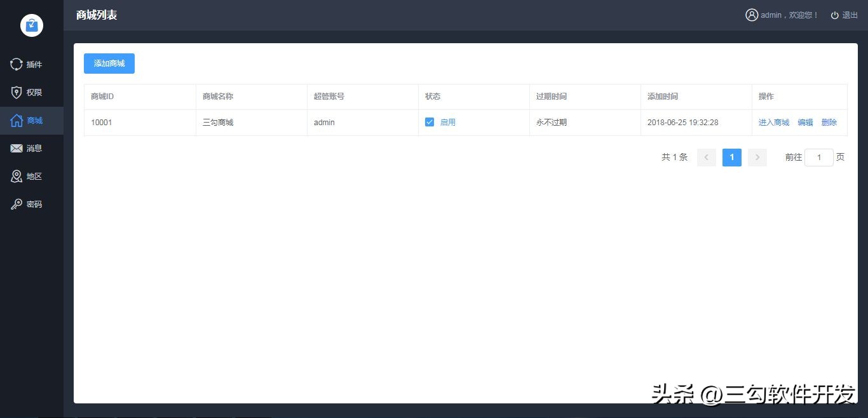
Task: Click the 编辑 link to edit the mall
Action: (x=804, y=122)
